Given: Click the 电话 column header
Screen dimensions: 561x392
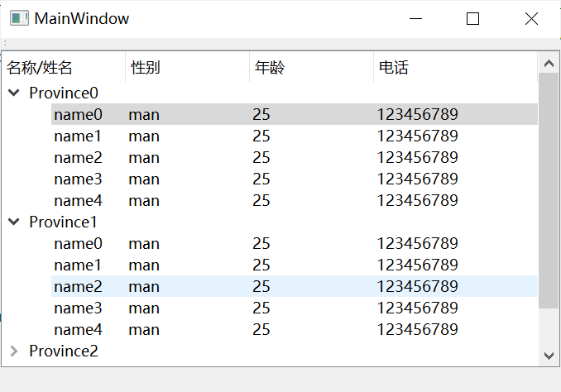Looking at the screenshot, I should click(x=394, y=68).
